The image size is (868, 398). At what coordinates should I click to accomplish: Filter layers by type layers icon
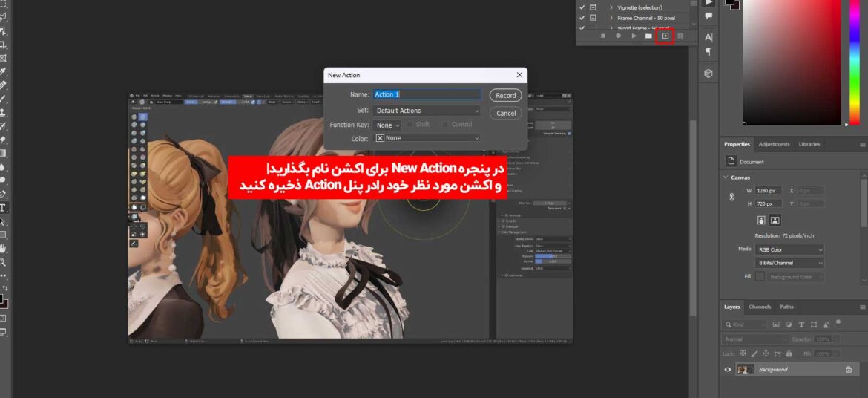pyautogui.click(x=801, y=324)
